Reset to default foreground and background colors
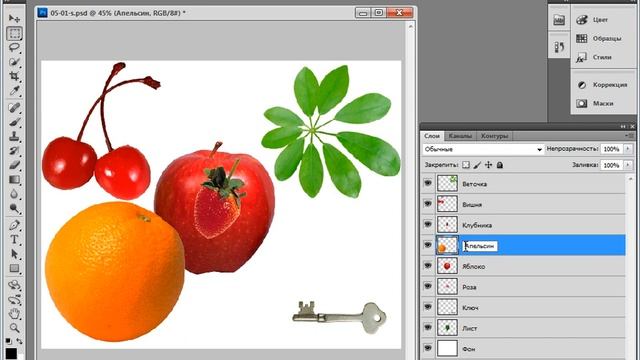This screenshot has width=640, height=360. point(9,340)
